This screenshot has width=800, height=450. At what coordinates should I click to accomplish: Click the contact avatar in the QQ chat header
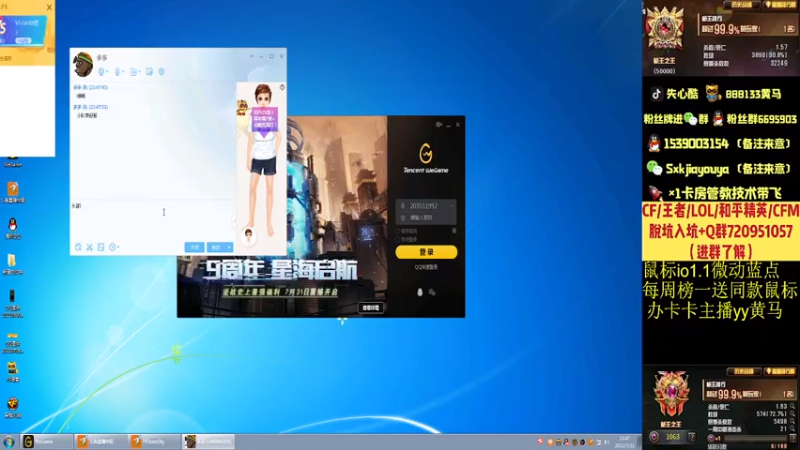(83, 64)
